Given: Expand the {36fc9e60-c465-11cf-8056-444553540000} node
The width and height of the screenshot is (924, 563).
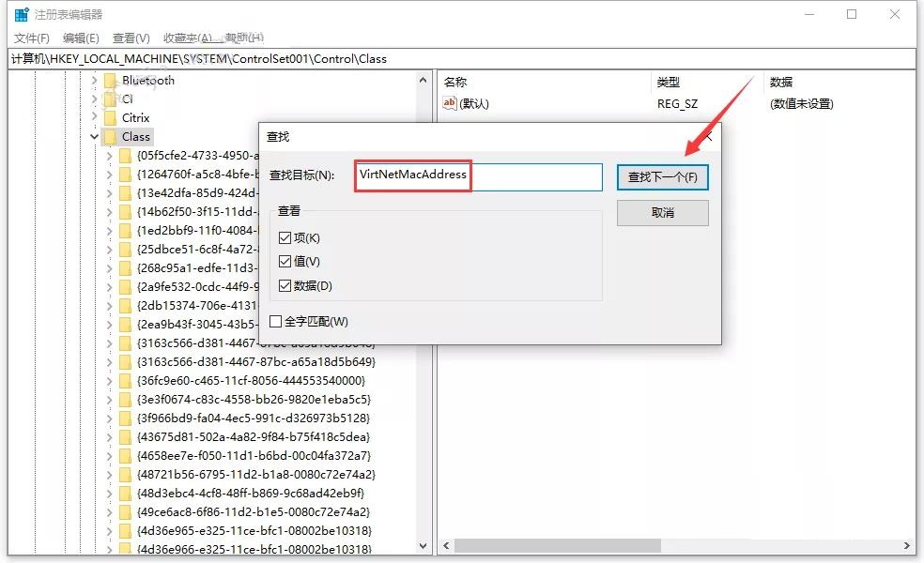Looking at the screenshot, I should 110,381.
